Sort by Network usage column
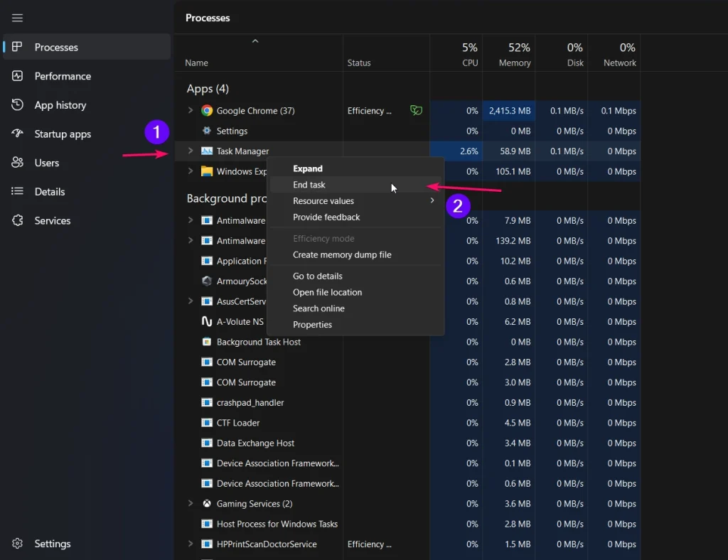Screen dimensions: 728x560 click(614, 53)
